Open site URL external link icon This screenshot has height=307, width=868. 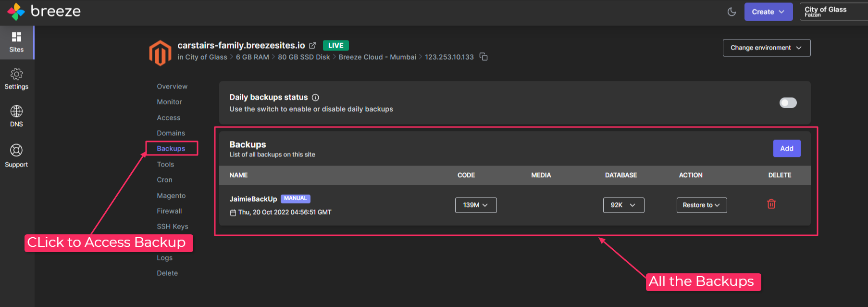(x=312, y=45)
